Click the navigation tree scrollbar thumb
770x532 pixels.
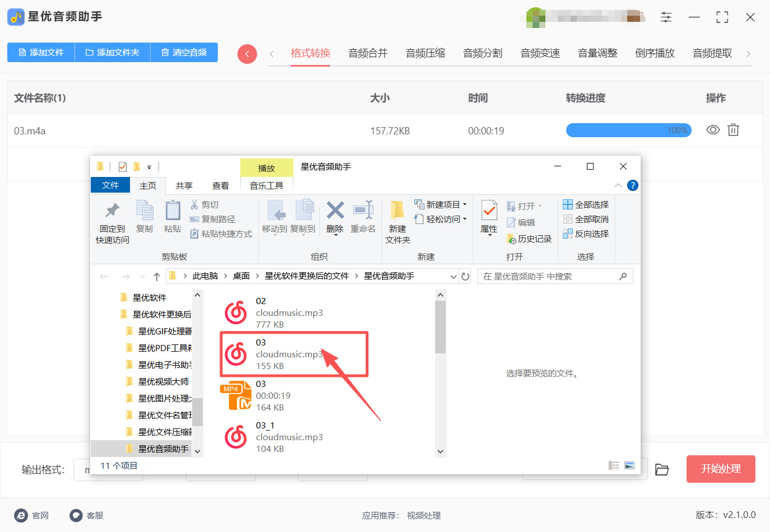(197, 412)
